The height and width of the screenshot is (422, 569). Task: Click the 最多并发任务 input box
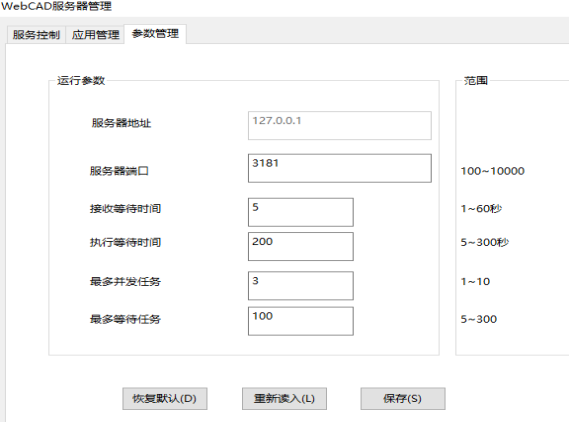click(x=301, y=286)
